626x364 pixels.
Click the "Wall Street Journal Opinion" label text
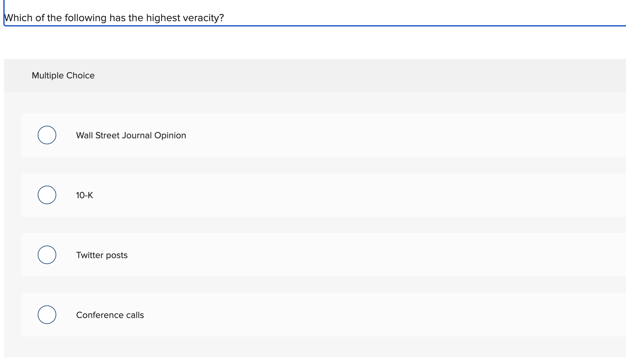[131, 135]
